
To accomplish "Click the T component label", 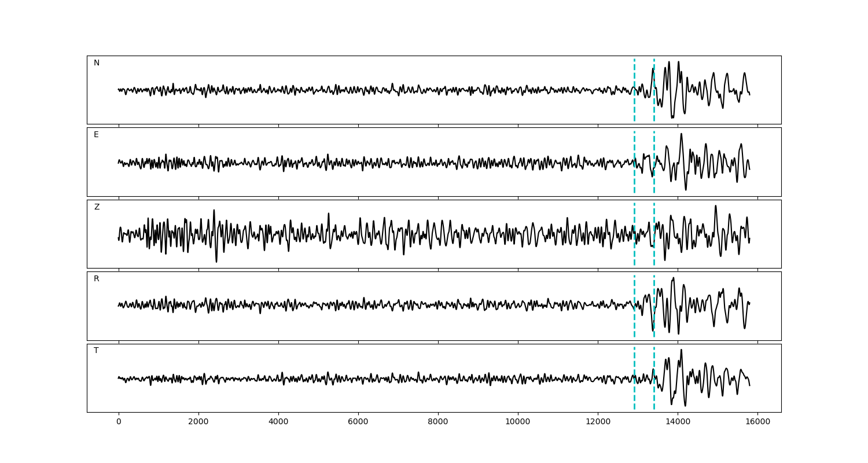I will (x=96, y=351).
